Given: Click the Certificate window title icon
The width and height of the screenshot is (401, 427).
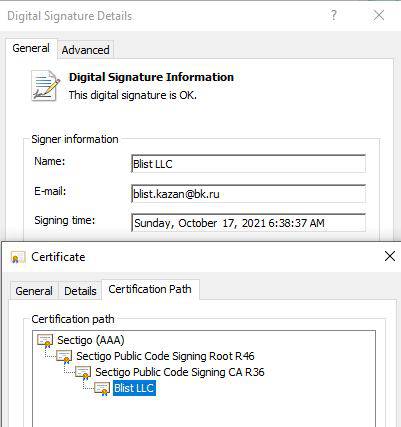Looking at the screenshot, I should click(x=18, y=257).
